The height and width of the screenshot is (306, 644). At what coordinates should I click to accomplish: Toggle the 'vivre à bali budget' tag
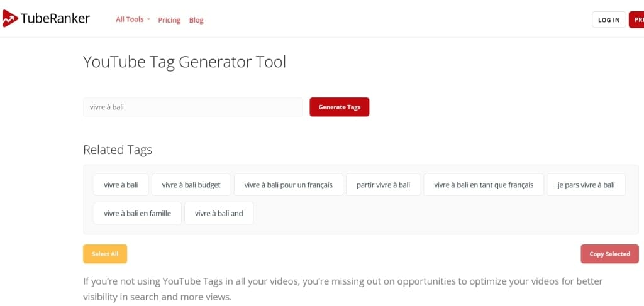[x=191, y=185]
